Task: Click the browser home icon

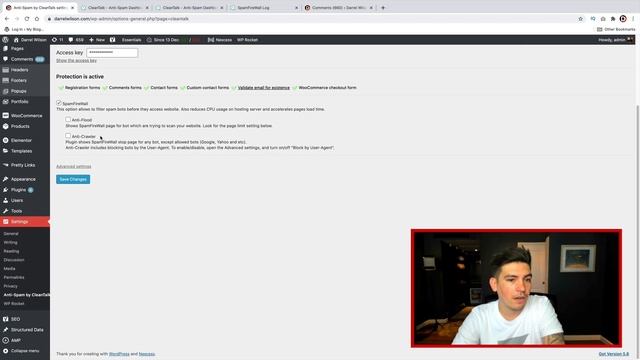Action: click(37, 19)
